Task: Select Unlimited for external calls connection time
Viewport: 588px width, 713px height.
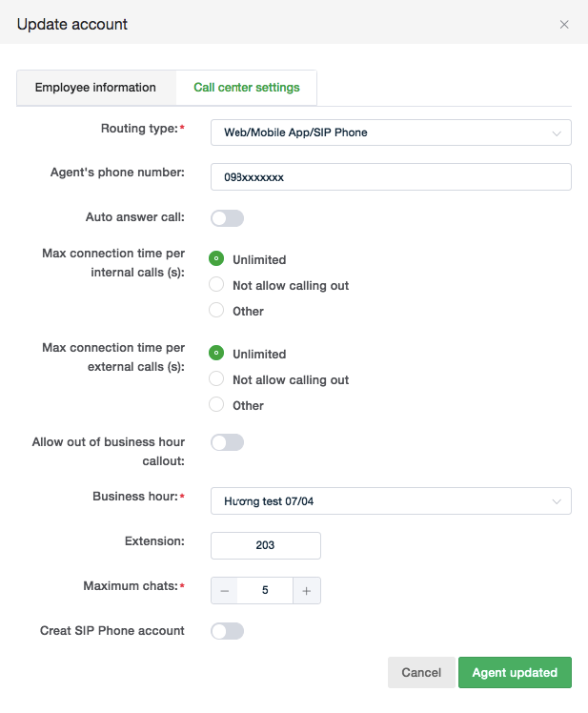Action: click(216, 354)
